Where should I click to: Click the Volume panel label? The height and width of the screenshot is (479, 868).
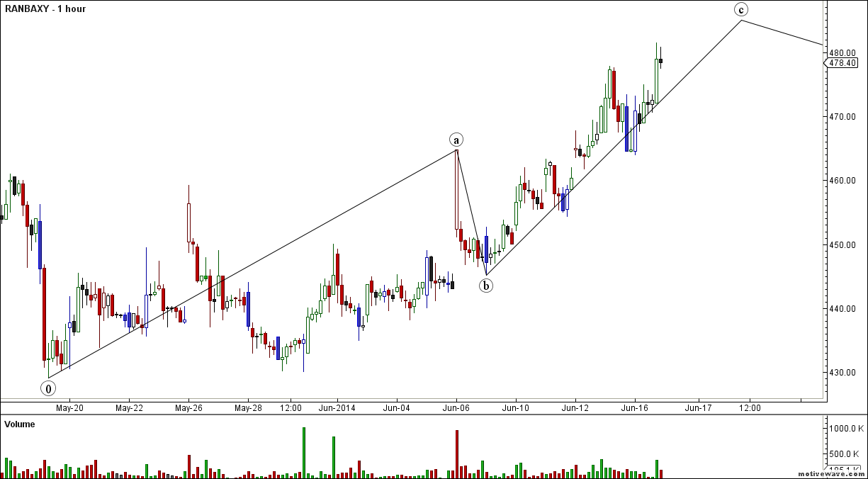click(x=20, y=424)
